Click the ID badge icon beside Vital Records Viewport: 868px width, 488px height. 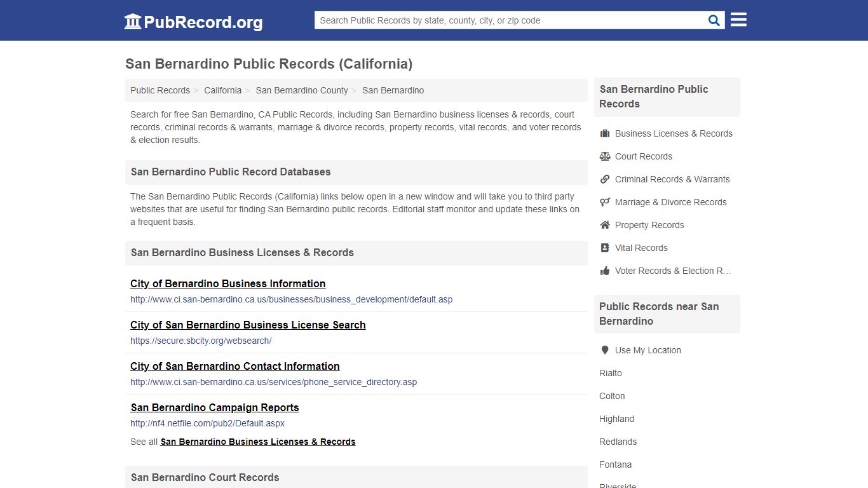point(605,248)
